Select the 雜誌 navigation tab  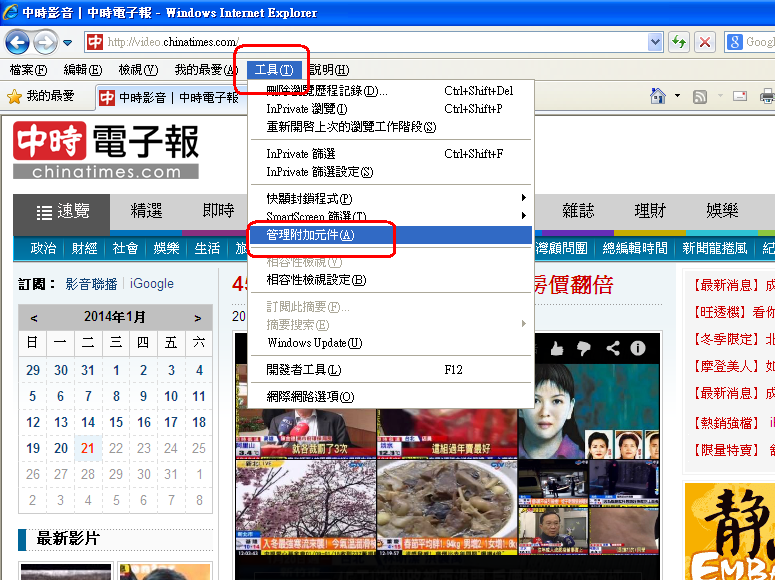[x=578, y=211]
